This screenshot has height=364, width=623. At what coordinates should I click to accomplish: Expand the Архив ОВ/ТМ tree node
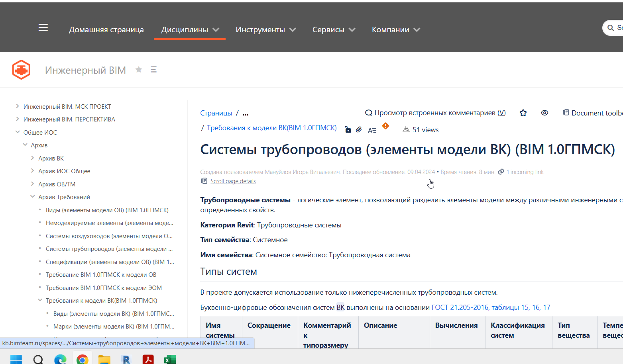(33, 184)
